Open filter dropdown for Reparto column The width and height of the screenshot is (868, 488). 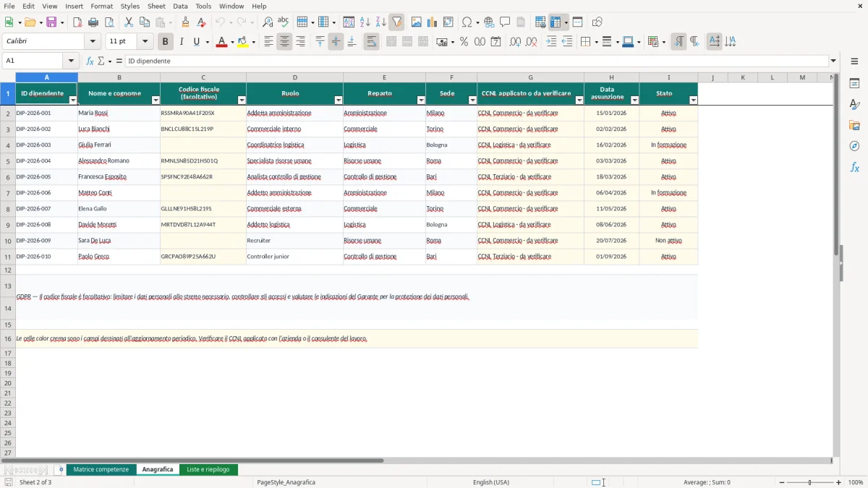[420, 100]
